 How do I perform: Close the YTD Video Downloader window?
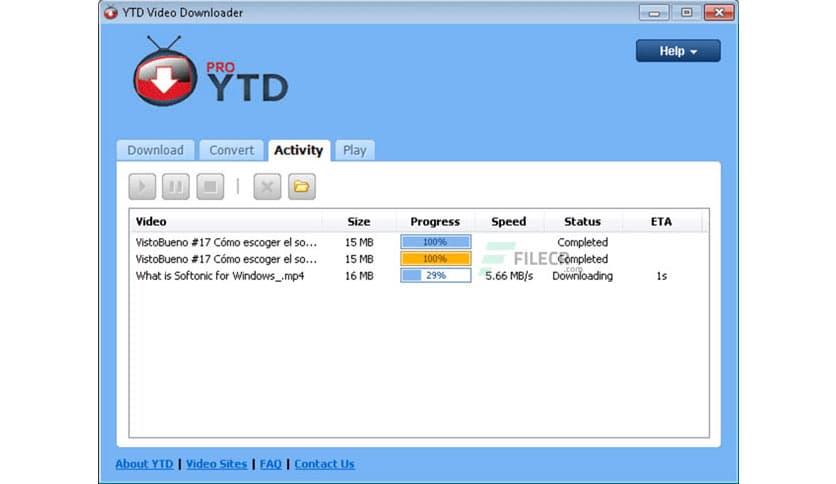(x=719, y=12)
